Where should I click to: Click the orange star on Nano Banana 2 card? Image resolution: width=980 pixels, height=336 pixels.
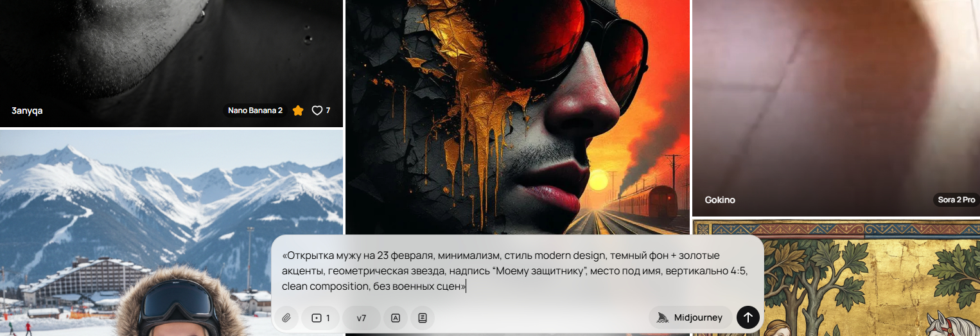[x=298, y=111]
